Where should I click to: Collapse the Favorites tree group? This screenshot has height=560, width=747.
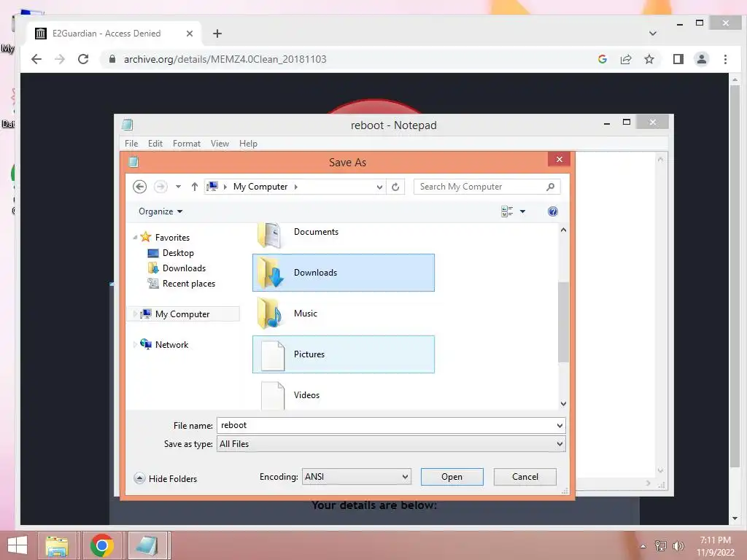click(135, 237)
